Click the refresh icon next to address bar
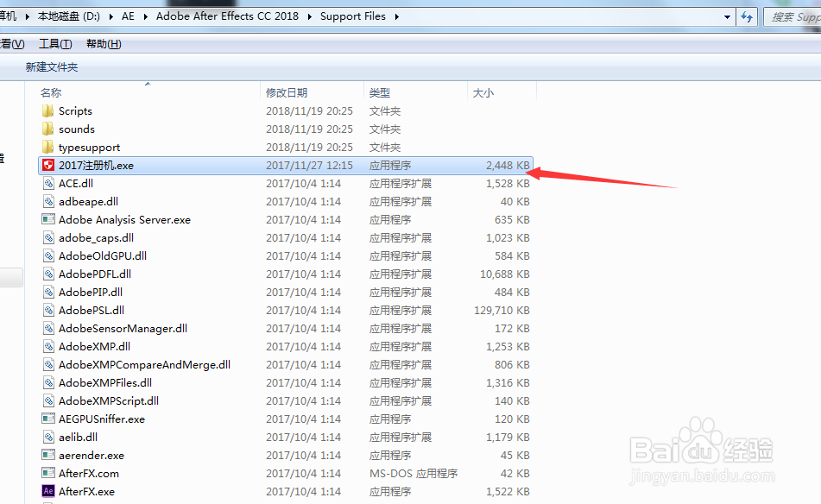This screenshot has height=504, width=821. pyautogui.click(x=746, y=16)
